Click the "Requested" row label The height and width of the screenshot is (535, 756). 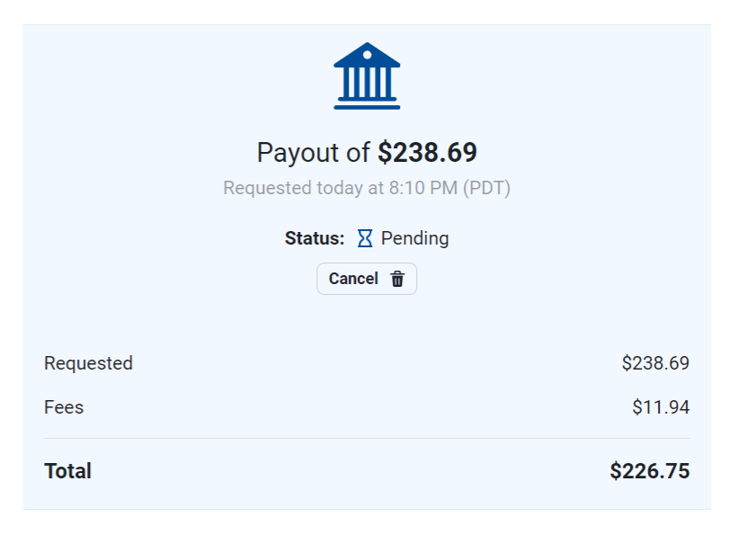pyautogui.click(x=88, y=363)
